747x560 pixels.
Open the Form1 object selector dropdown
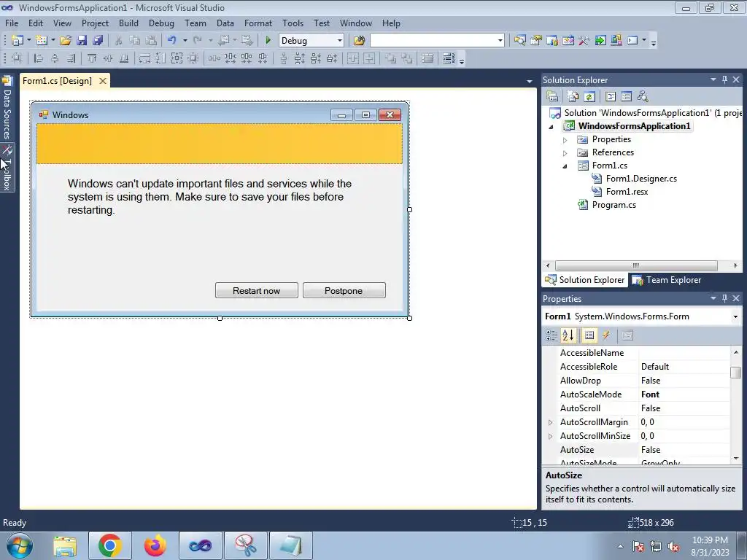click(735, 316)
